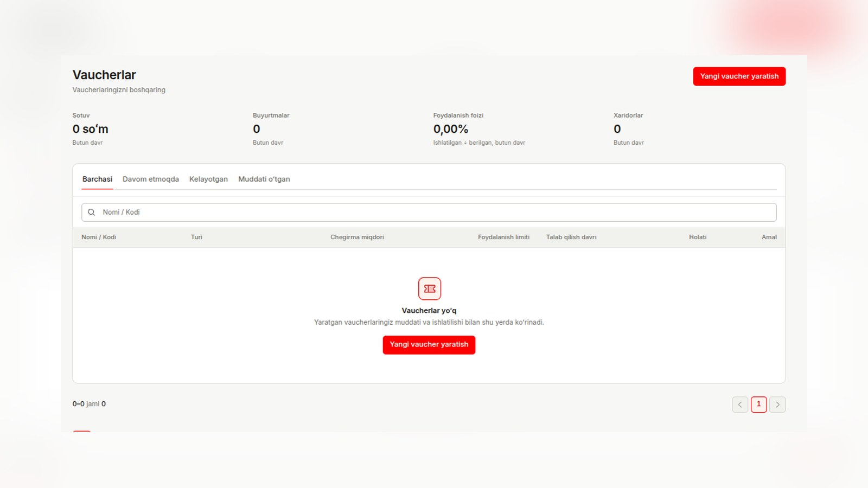Focus the Nomi / Kodi search field
Viewport: 868px width, 488px height.
pyautogui.click(x=429, y=213)
